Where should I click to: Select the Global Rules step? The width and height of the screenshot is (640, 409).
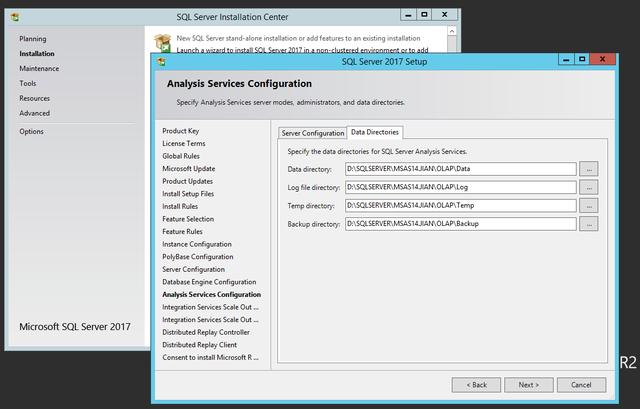181,156
